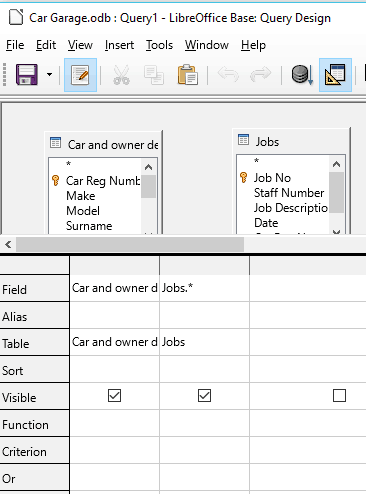Click the horizontal scrollbar thumb
This screenshot has height=494, width=366.
click(x=130, y=245)
